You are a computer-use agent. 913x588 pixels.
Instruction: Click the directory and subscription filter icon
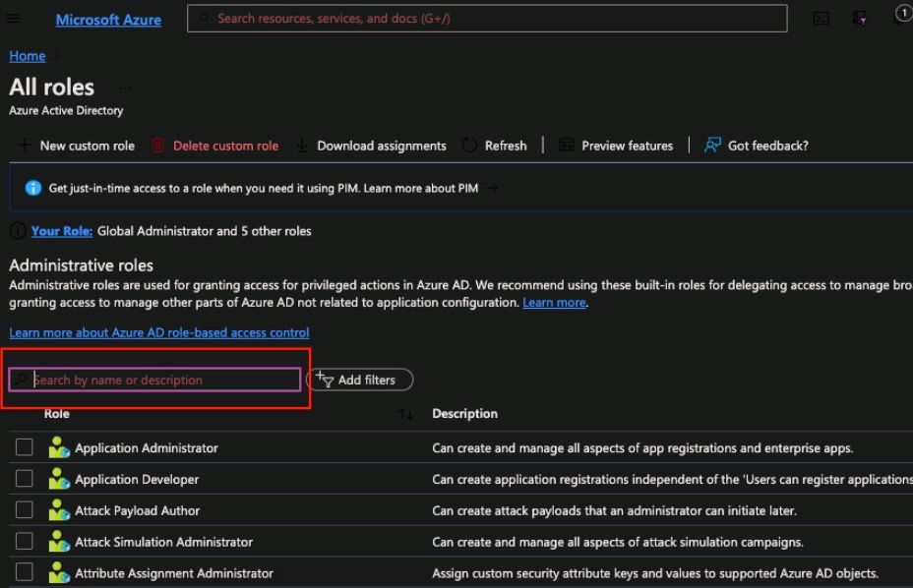click(x=860, y=18)
